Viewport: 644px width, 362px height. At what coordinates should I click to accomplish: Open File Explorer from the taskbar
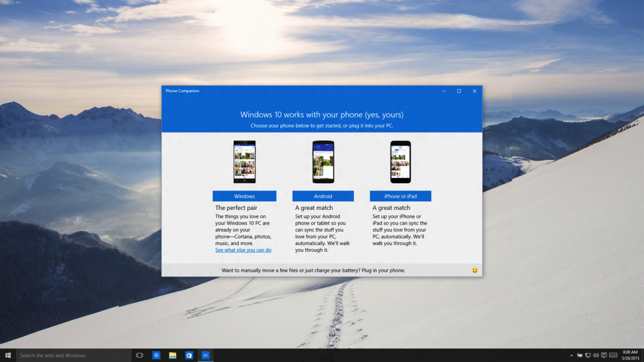click(x=172, y=355)
